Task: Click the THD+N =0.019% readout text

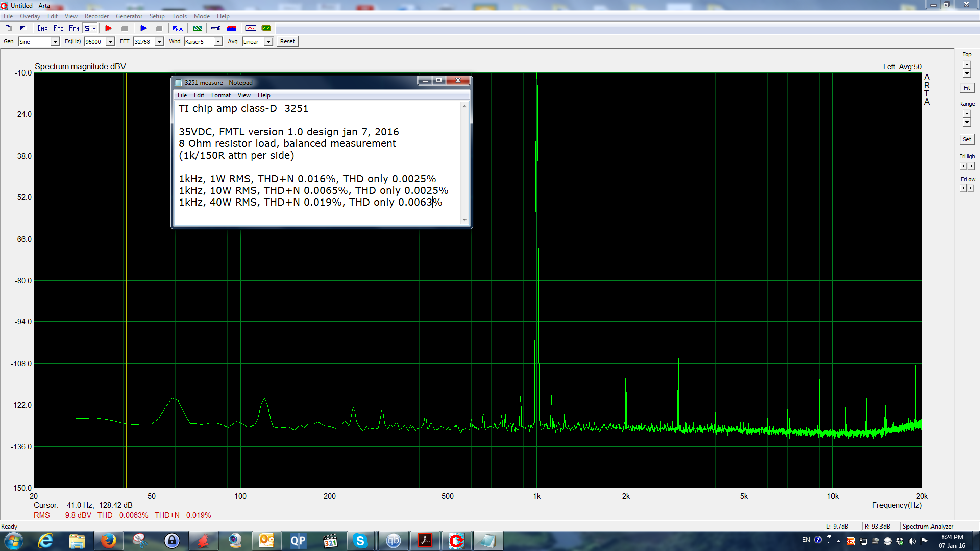Action: point(183,515)
